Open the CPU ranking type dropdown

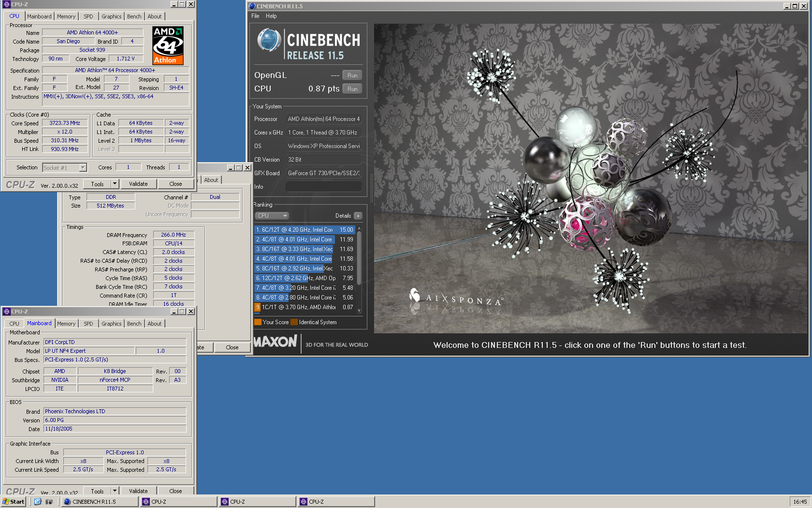point(272,216)
